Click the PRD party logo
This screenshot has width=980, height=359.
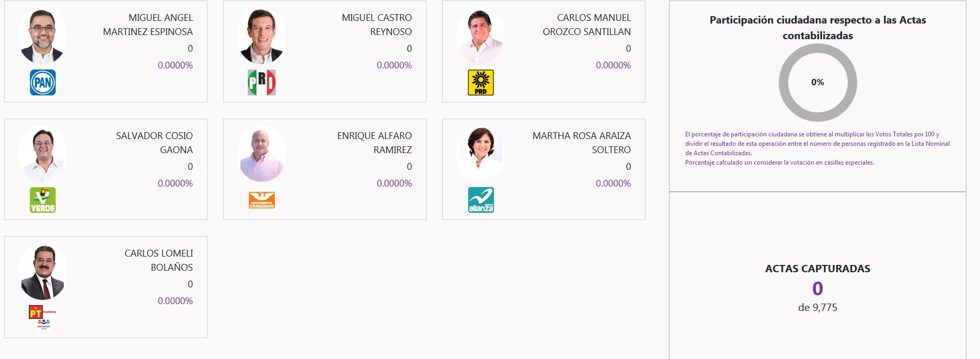(x=481, y=83)
